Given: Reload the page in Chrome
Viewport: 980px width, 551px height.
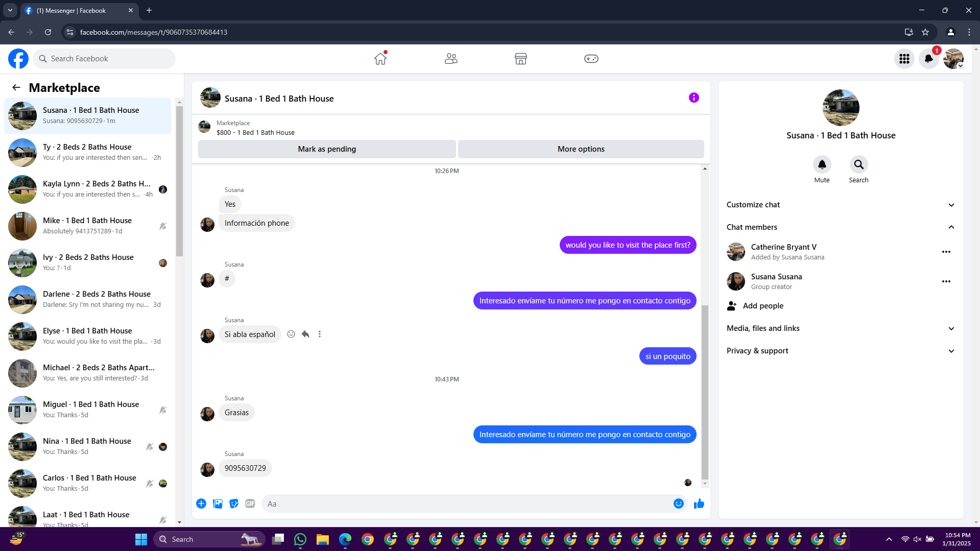Looking at the screenshot, I should tap(48, 32).
